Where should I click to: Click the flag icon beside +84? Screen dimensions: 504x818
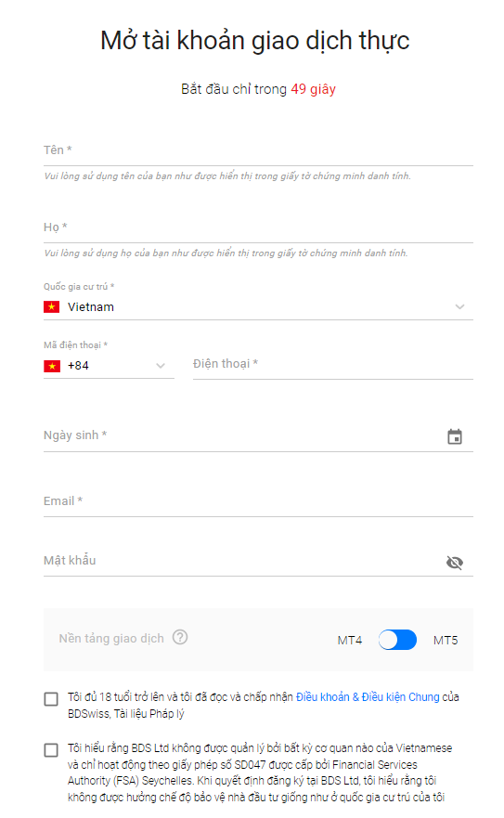pyautogui.click(x=52, y=366)
